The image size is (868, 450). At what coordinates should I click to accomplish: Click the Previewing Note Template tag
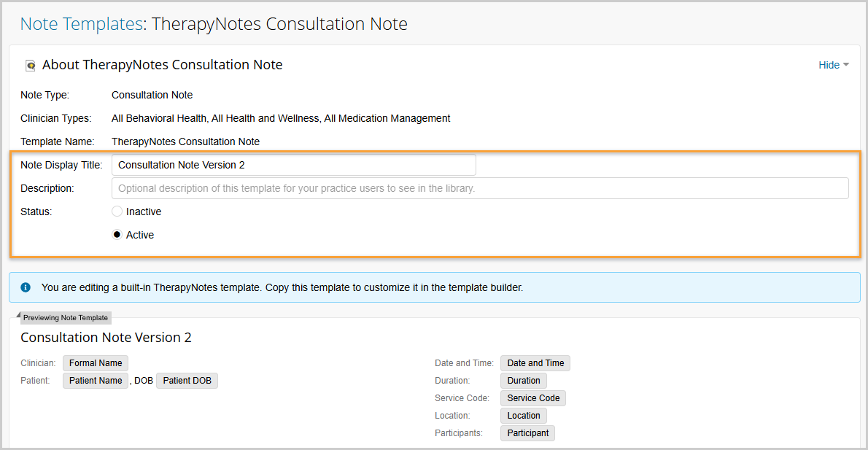(x=66, y=318)
